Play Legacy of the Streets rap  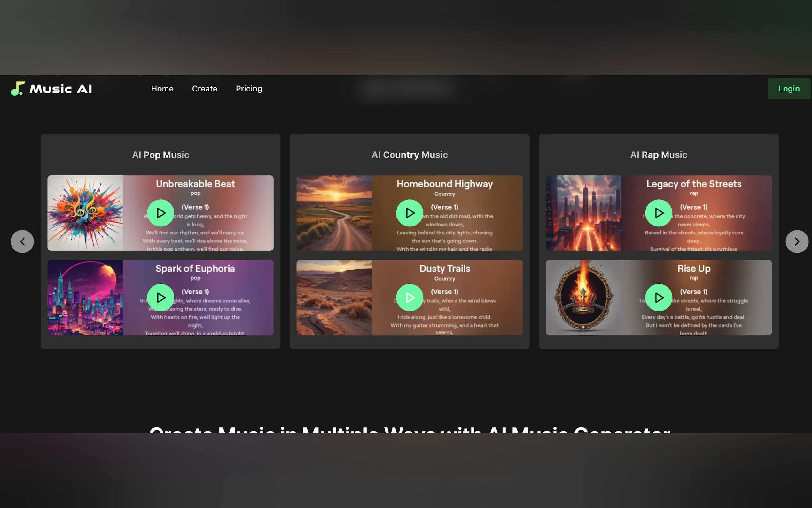coord(659,213)
